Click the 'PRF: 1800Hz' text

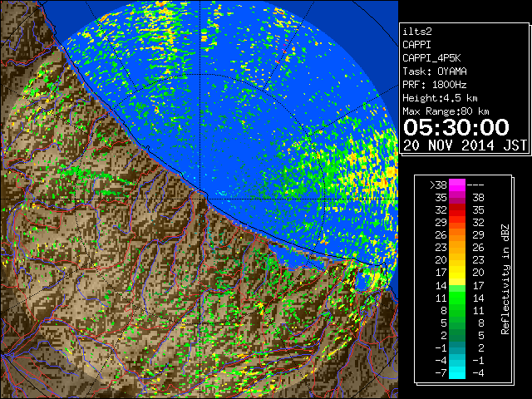(x=435, y=85)
